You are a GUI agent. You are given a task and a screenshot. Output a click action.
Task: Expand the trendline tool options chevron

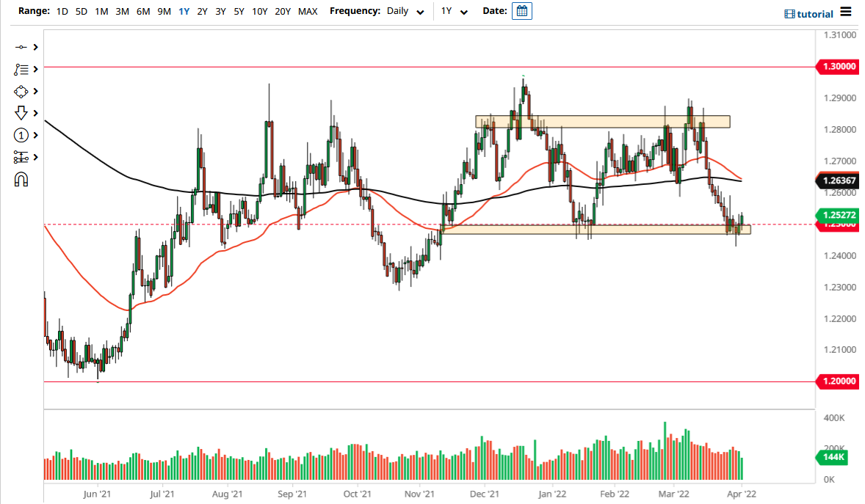pyautogui.click(x=35, y=48)
